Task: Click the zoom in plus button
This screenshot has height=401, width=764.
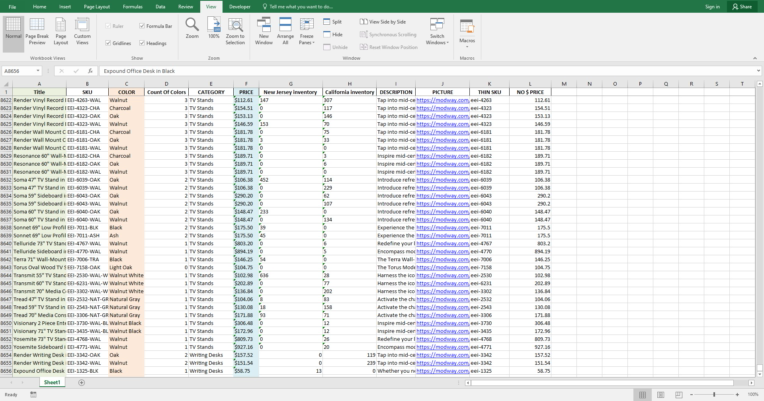Action: [737, 394]
